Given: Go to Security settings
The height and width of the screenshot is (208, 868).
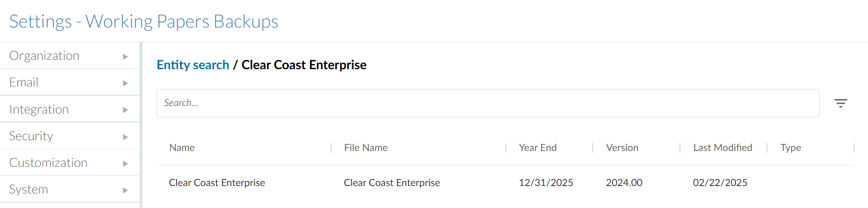Looking at the screenshot, I should tap(31, 136).
